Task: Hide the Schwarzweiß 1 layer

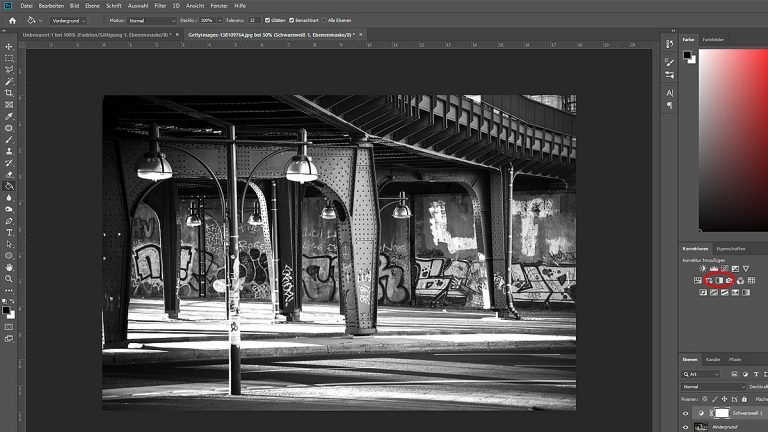Action: pos(686,413)
